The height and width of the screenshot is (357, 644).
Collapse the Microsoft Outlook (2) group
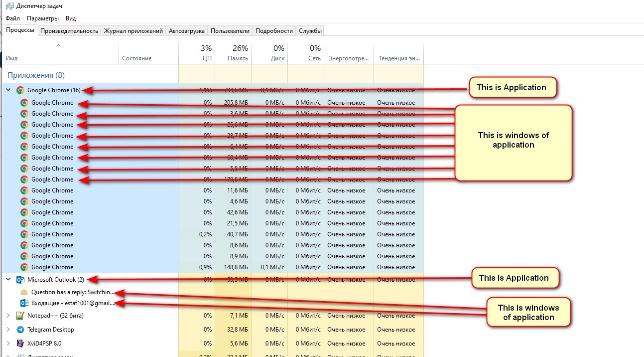(8, 280)
